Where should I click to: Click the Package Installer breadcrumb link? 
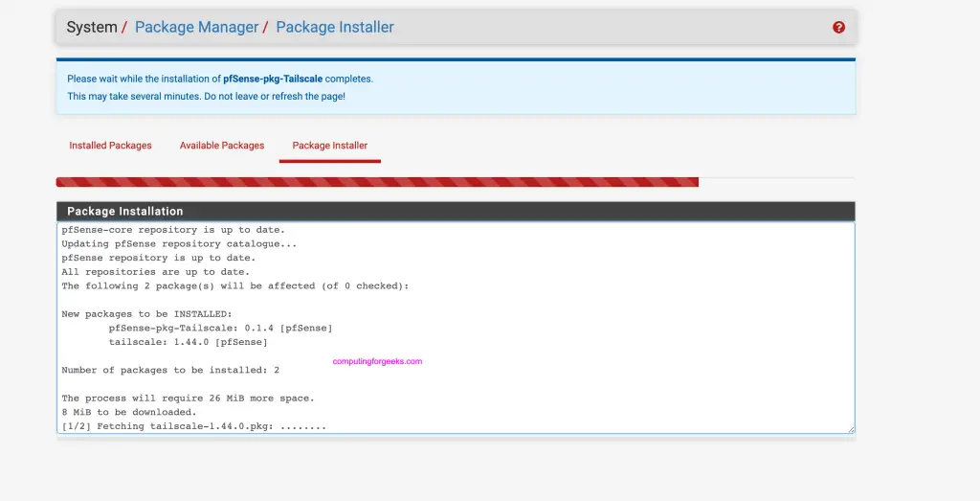[x=335, y=27]
